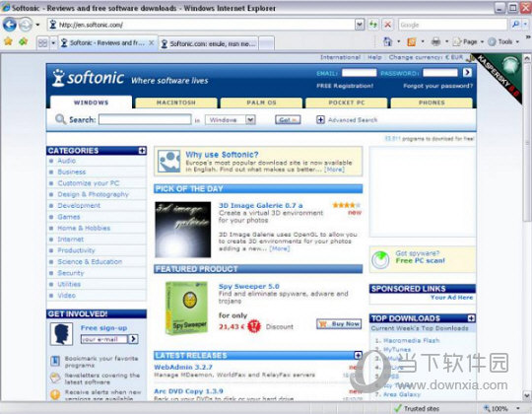Viewport: 532px width, 414px height.
Task: Click the browser Back arrow button
Action: pyautogui.click(x=10, y=25)
